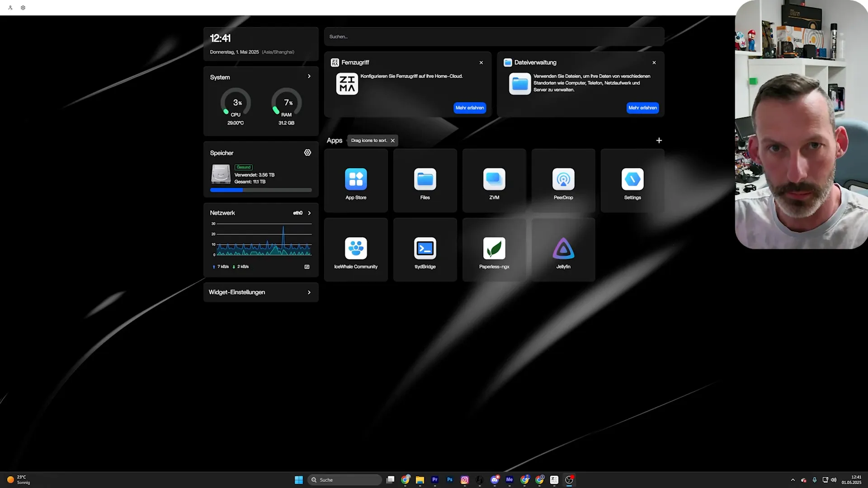Click the Suchen search field
This screenshot has width=868, height=488.
(494, 37)
